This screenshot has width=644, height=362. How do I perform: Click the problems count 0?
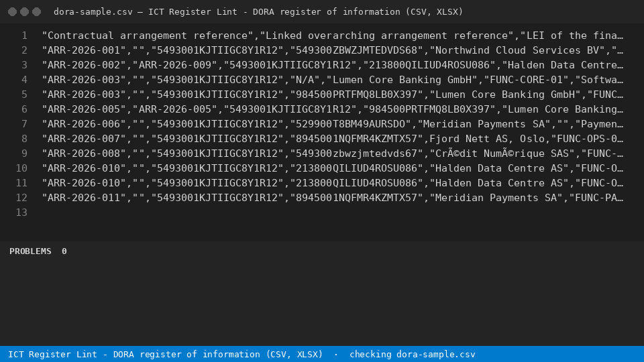[x=64, y=251]
